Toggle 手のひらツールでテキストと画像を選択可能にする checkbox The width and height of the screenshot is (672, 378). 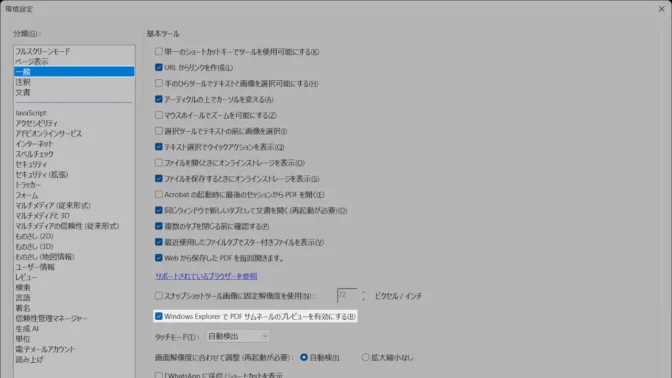click(x=159, y=83)
